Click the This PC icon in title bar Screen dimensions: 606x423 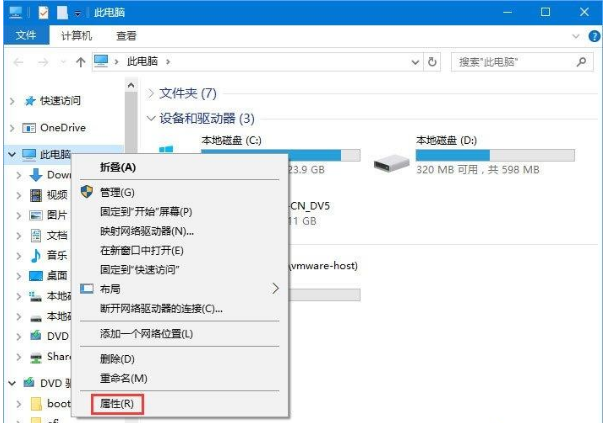(15, 12)
